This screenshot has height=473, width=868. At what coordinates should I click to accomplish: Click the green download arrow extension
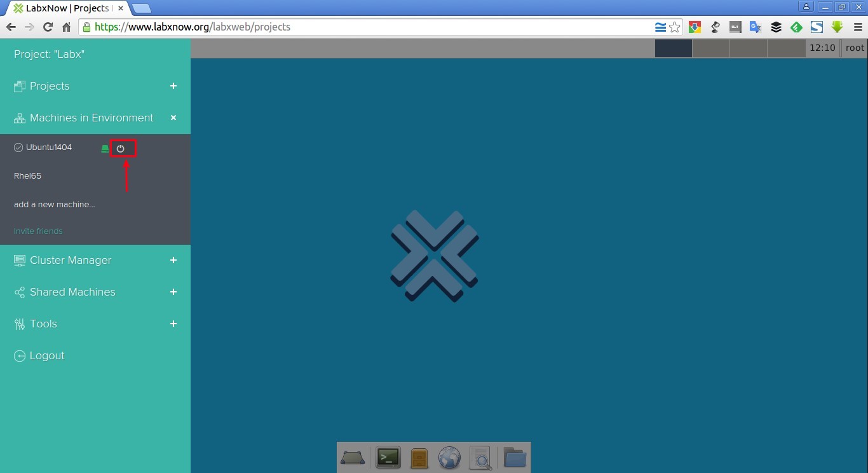tap(837, 27)
